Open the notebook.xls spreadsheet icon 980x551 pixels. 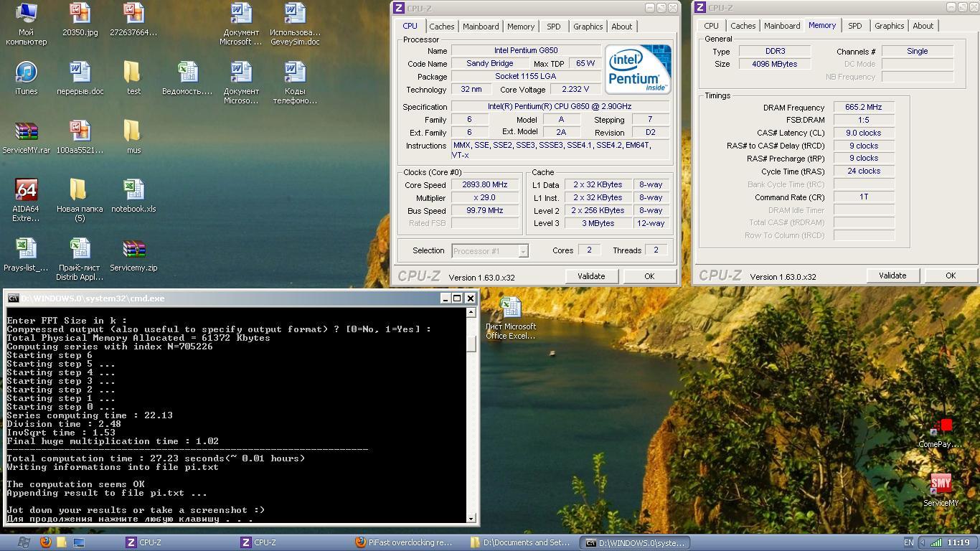(x=133, y=190)
